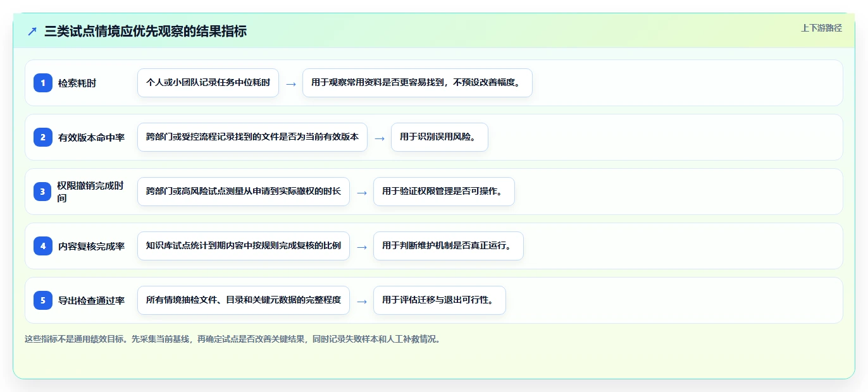Select number badge 4 for 内容复核完成率
868x392 pixels.
[x=43, y=246]
